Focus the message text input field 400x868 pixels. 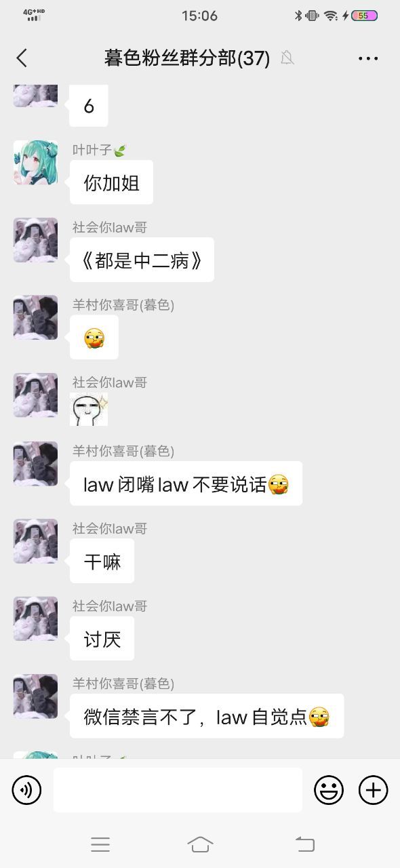click(x=178, y=790)
